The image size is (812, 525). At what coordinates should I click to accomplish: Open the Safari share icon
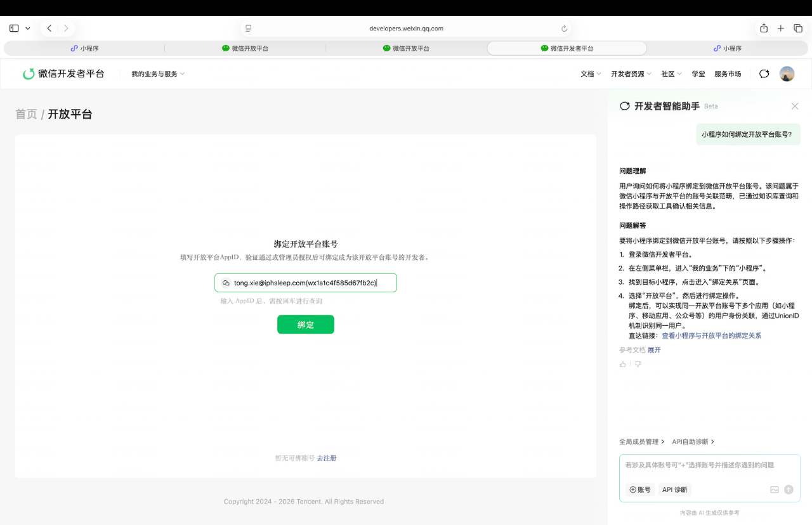[764, 29]
